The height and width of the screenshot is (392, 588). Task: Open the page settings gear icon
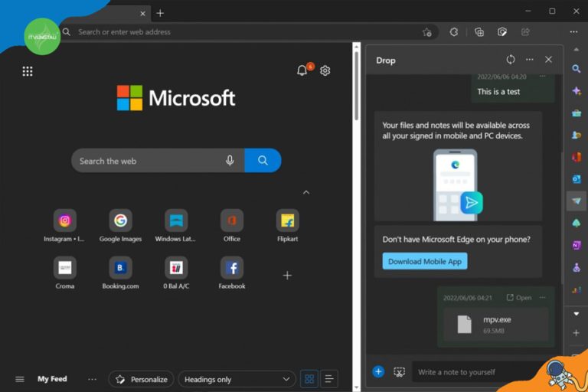click(325, 70)
